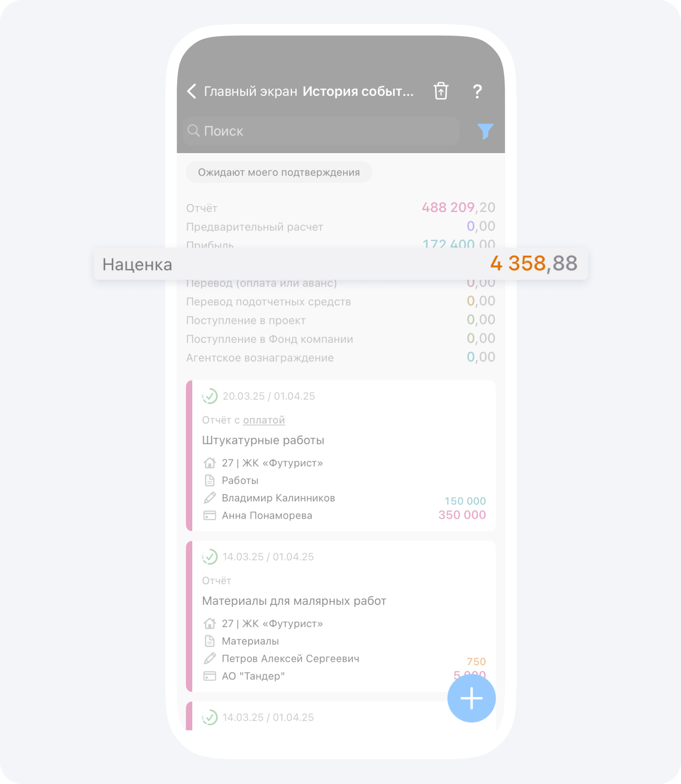Select the Ожидают моего подтверждения filter chip
The height and width of the screenshot is (784, 681).
coord(279,172)
